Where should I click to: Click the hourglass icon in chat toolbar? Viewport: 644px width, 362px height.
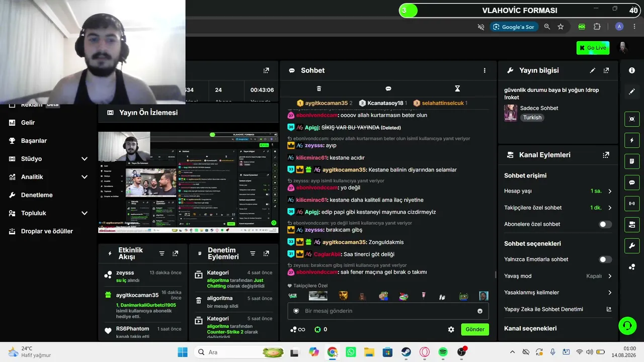click(x=457, y=88)
